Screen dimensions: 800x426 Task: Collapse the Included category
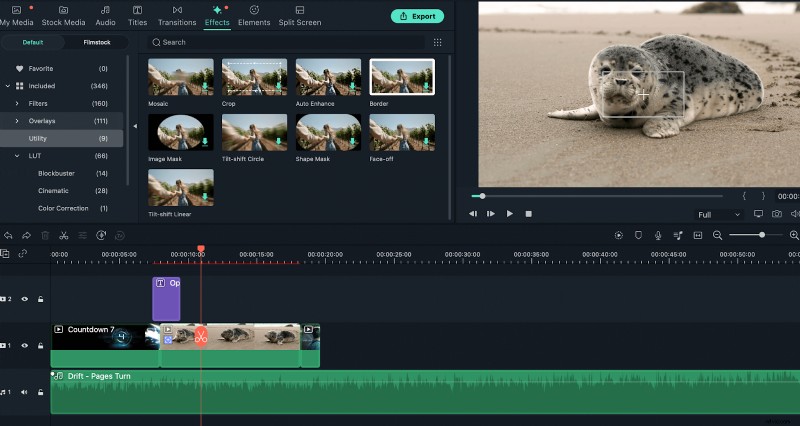[x=8, y=86]
